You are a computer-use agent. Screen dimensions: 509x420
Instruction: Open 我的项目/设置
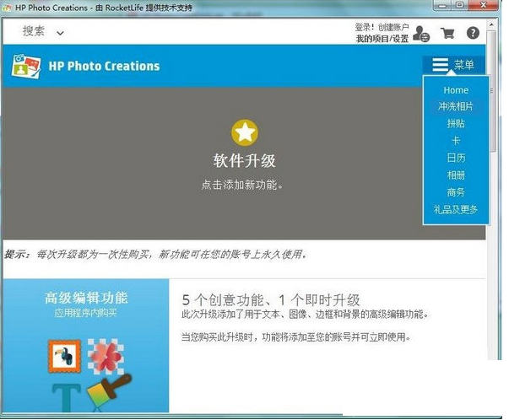coord(382,39)
